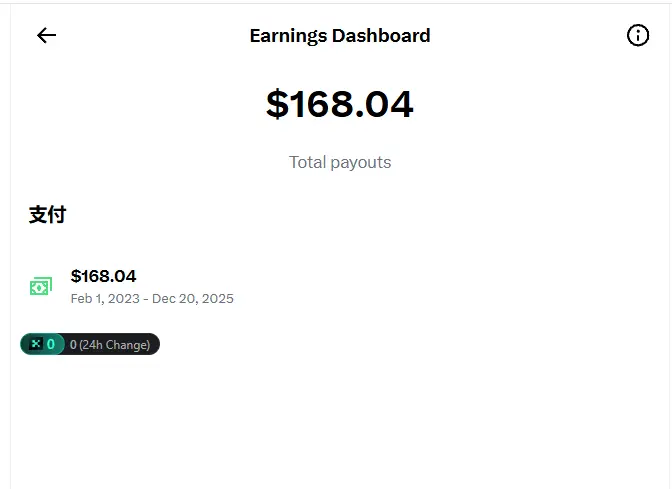Select the "Earnings Dashboard" page title

(339, 36)
